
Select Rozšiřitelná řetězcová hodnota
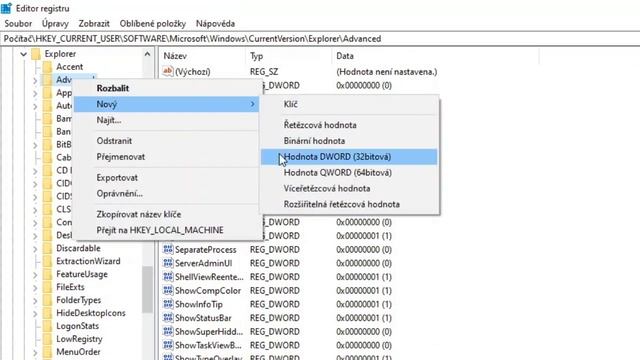pos(349,204)
